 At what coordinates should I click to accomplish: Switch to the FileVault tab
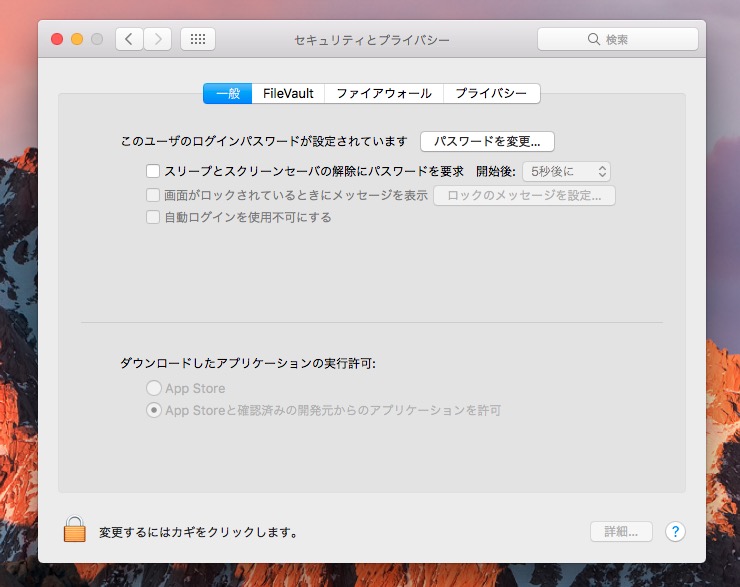288,93
